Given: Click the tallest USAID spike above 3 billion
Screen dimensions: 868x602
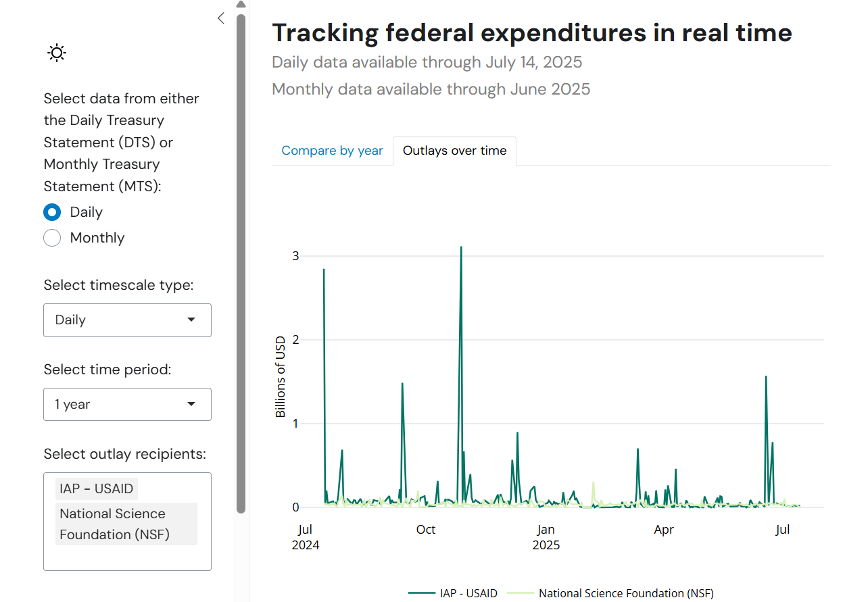Looking at the screenshot, I should pos(461,247).
